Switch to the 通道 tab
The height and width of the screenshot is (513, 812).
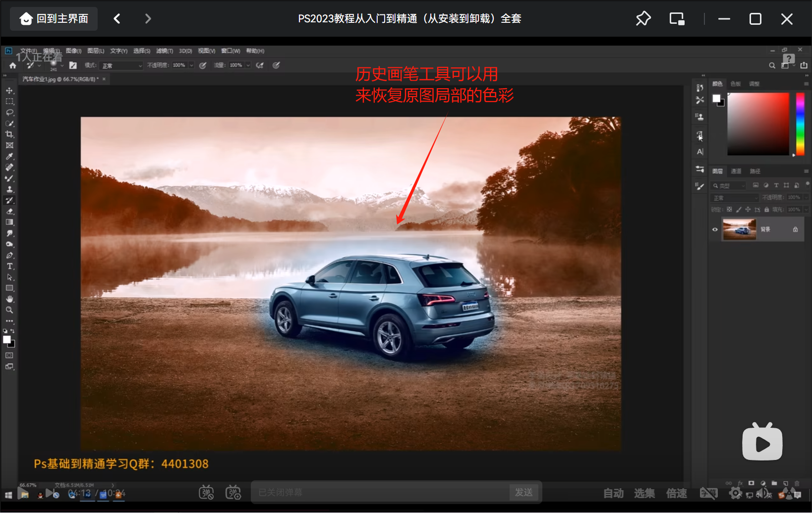coord(736,171)
